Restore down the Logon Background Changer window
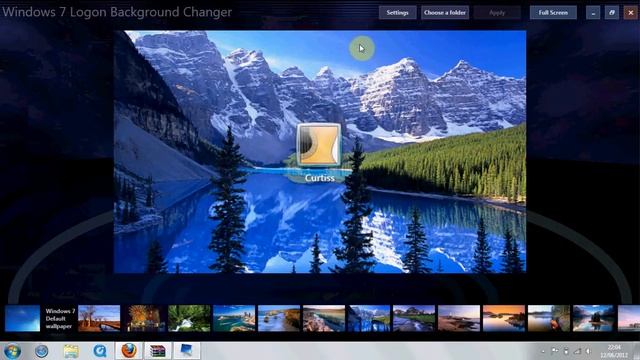640x360 pixels. (x=612, y=13)
